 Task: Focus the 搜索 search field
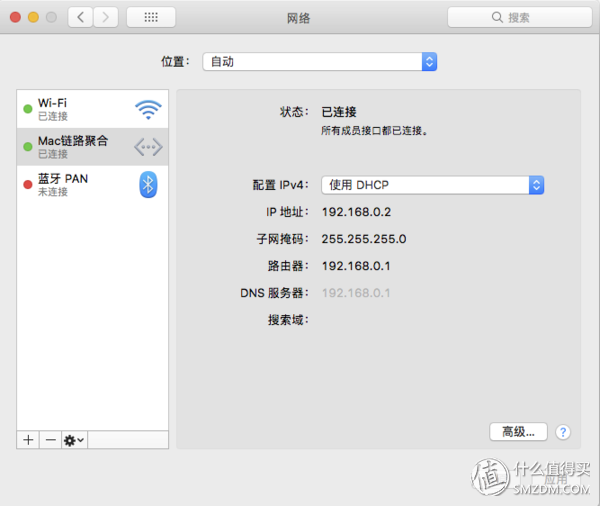click(x=520, y=17)
